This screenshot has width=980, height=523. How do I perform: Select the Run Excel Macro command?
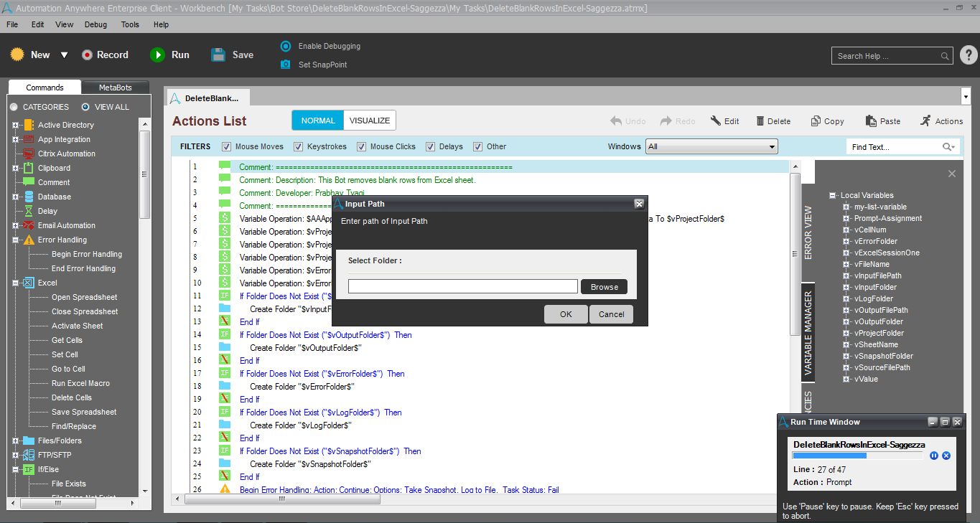pyautogui.click(x=80, y=383)
